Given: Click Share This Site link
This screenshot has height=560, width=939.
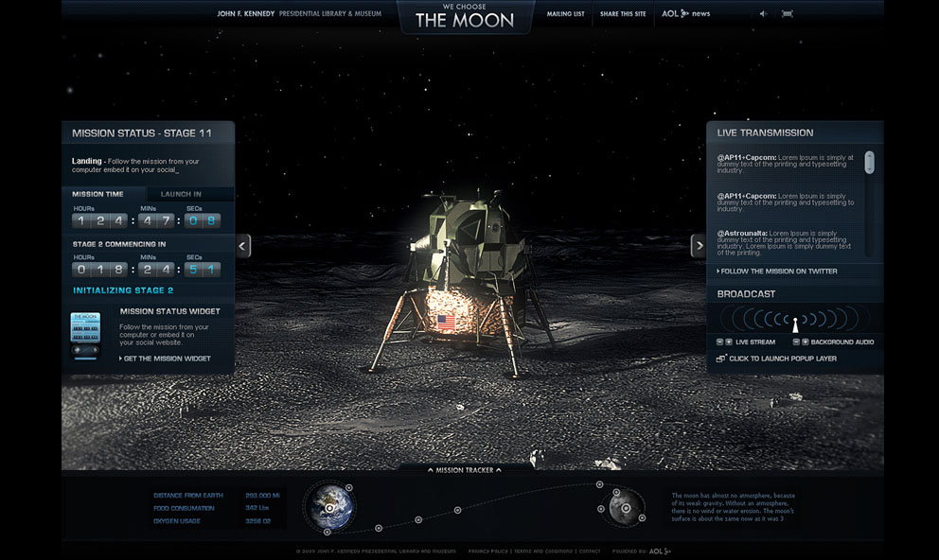Looking at the screenshot, I should click(x=623, y=14).
